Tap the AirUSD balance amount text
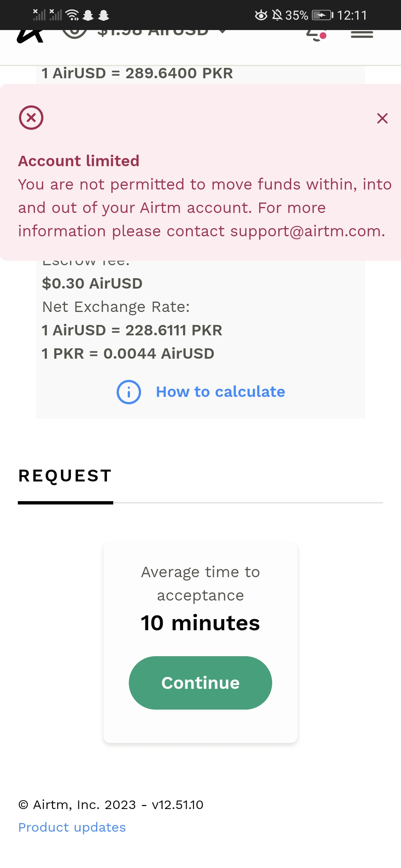 [x=152, y=33]
